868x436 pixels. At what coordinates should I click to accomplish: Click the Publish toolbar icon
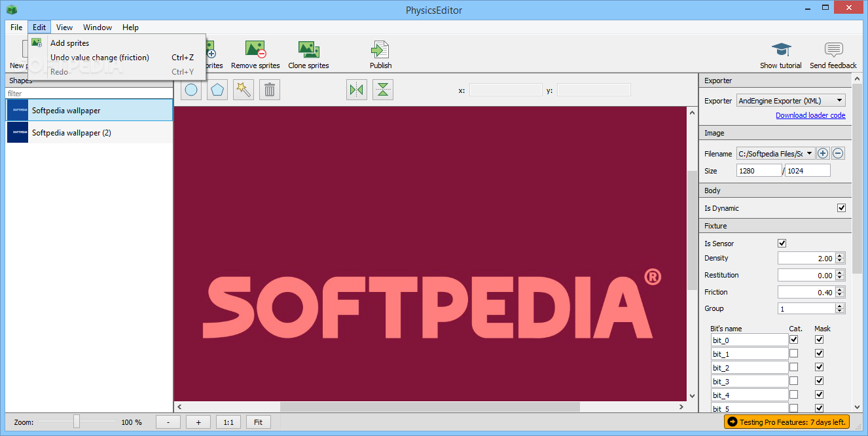[x=380, y=50]
